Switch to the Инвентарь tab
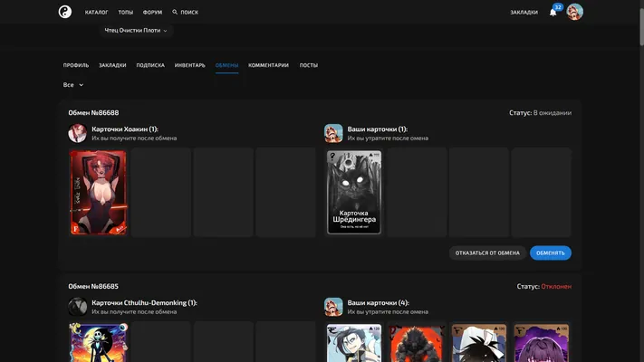644x362 pixels. coord(189,65)
